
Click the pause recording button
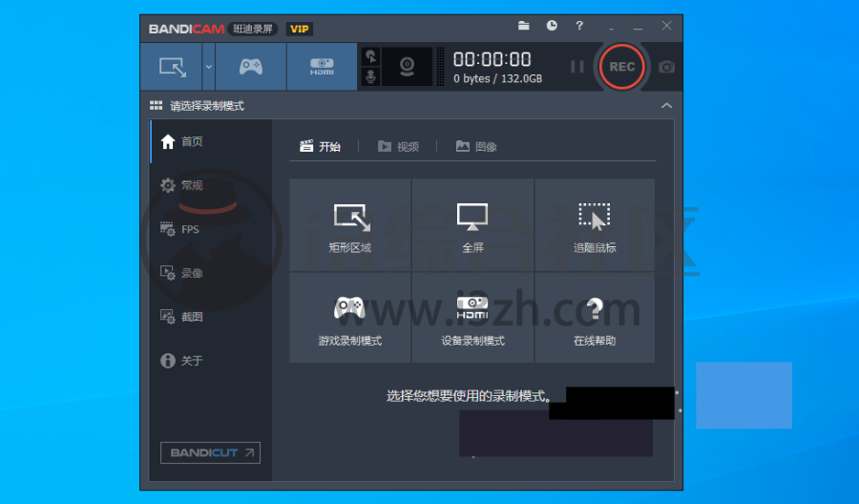pyautogui.click(x=576, y=67)
